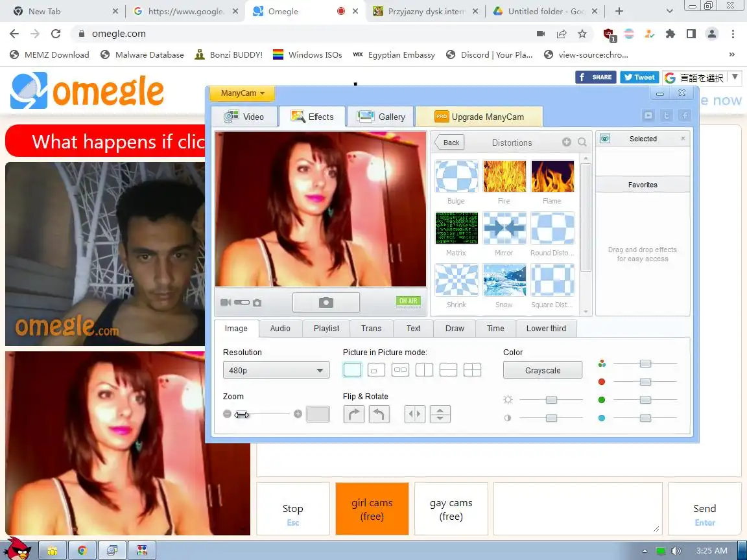Click the camera permission icon in address bar
The image size is (747, 560).
(541, 34)
